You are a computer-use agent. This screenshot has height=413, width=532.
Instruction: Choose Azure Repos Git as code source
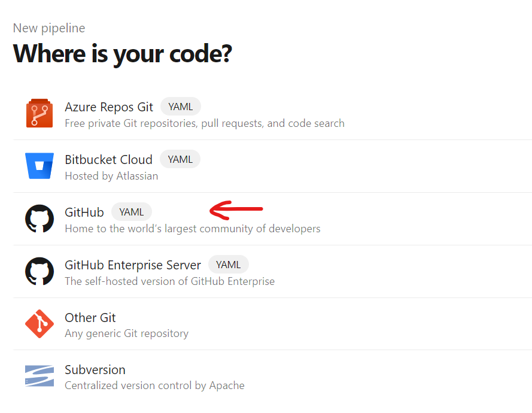pos(109,107)
